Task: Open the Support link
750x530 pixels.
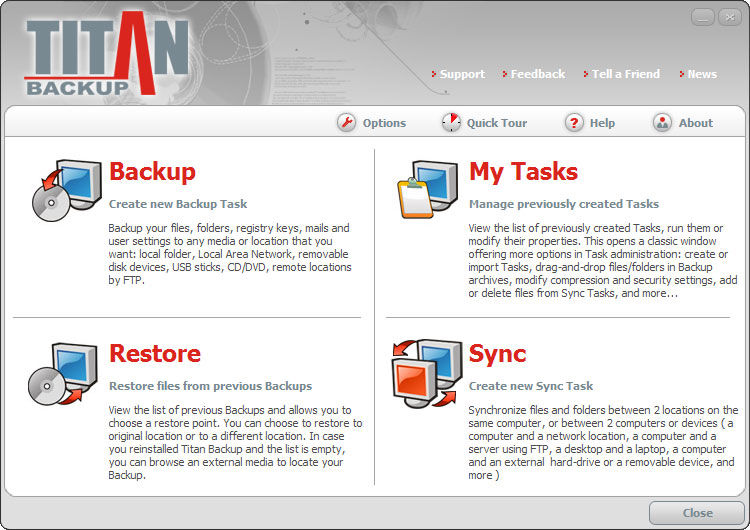Action: point(462,74)
